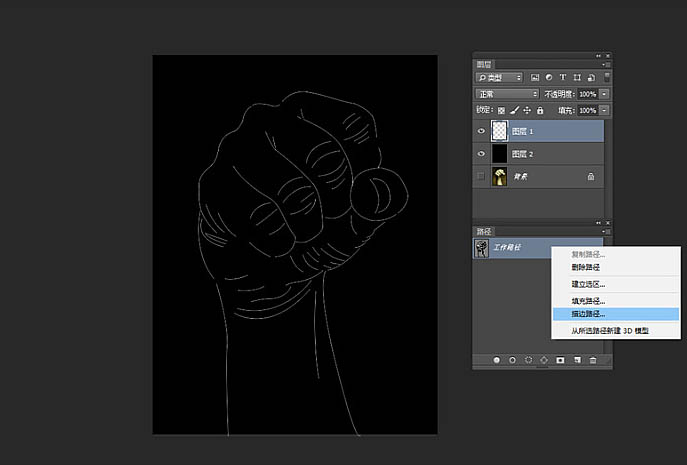Expand the 不透明度 opacity slider arrow
This screenshot has height=465, width=687.
[x=602, y=93]
